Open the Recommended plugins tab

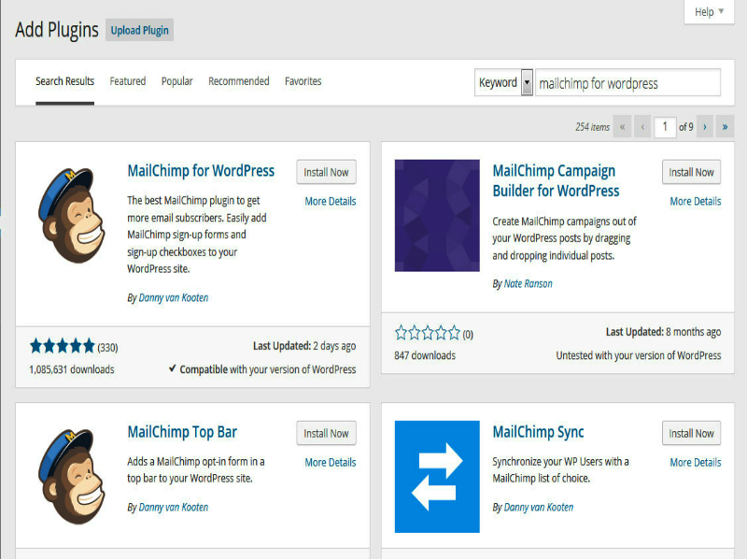(239, 81)
